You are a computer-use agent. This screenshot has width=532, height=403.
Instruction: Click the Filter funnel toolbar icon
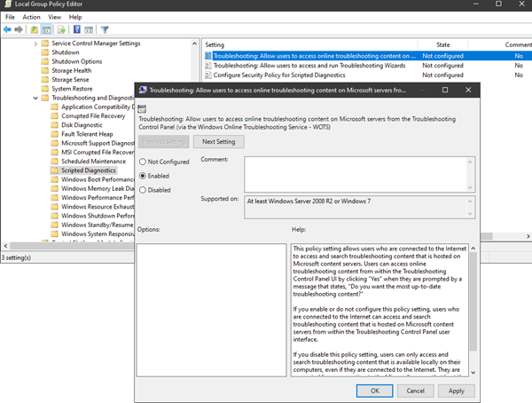point(105,30)
